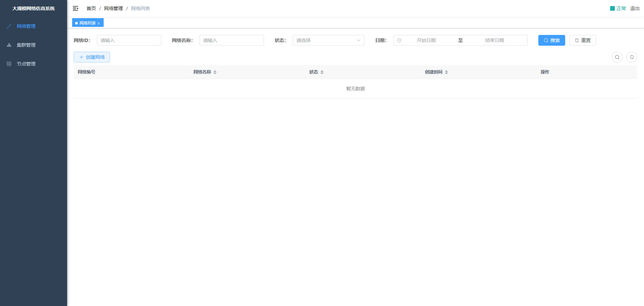Collapse the sidebar with the hamburger icon

[75, 8]
